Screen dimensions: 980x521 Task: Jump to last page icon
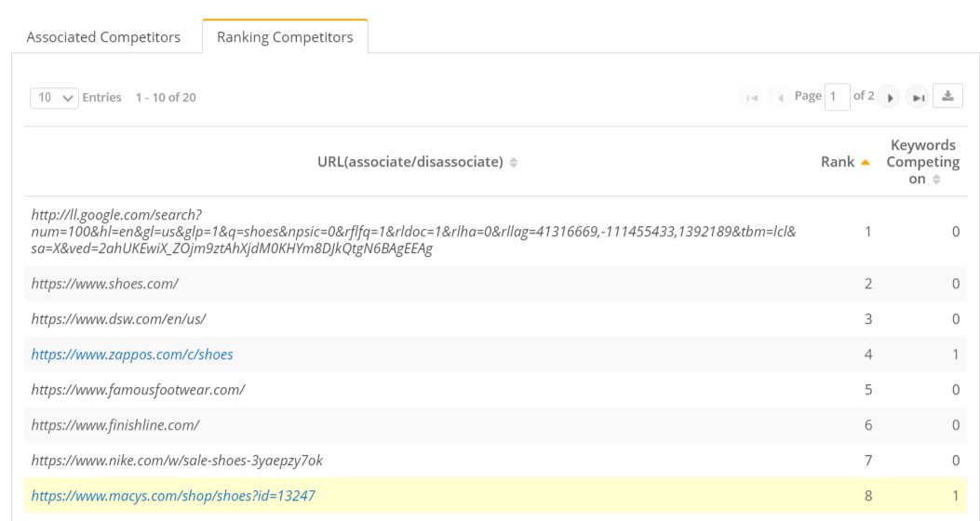click(x=918, y=98)
